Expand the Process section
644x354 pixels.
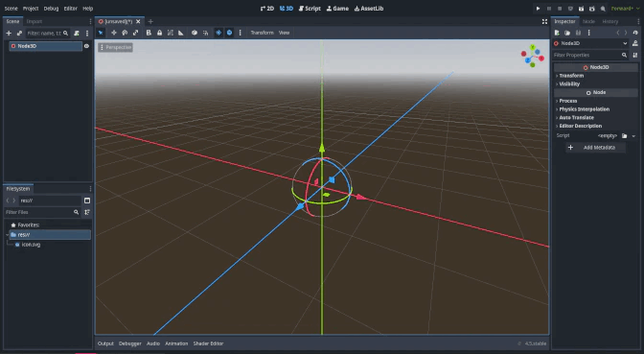(x=596, y=101)
